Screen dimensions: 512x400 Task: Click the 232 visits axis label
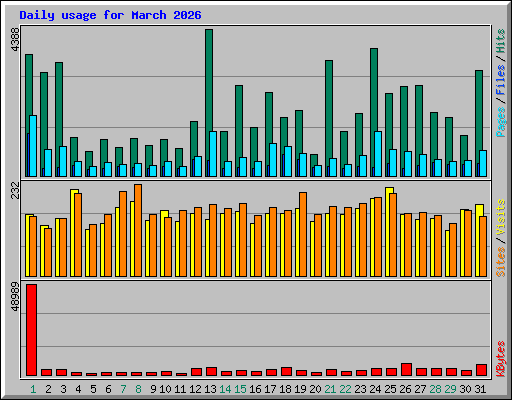15,190
